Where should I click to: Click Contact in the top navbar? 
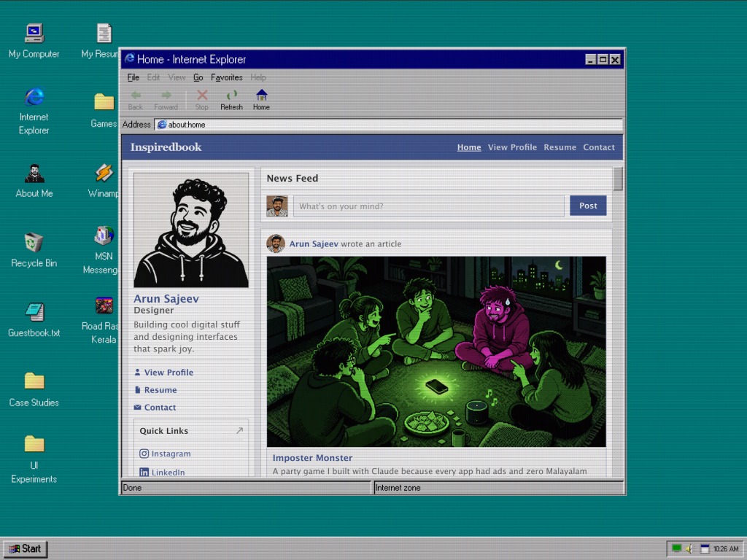[x=599, y=147]
